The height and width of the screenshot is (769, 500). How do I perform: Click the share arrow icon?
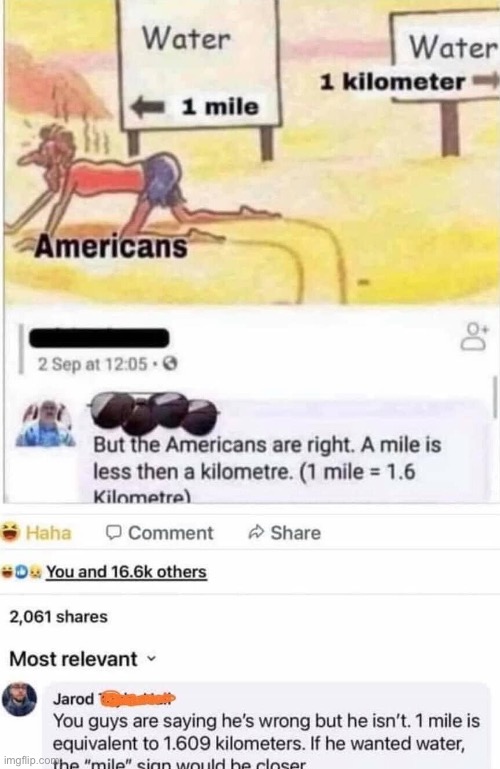pyautogui.click(x=256, y=532)
